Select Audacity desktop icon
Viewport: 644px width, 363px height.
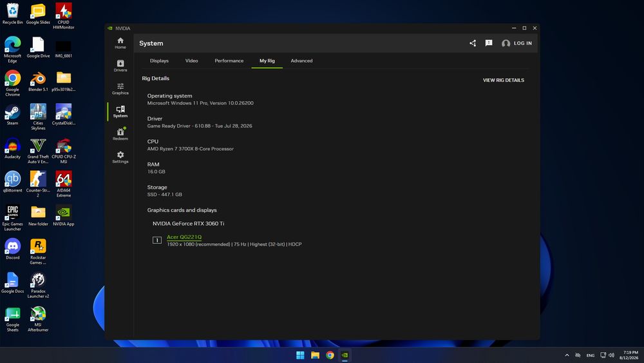13,148
